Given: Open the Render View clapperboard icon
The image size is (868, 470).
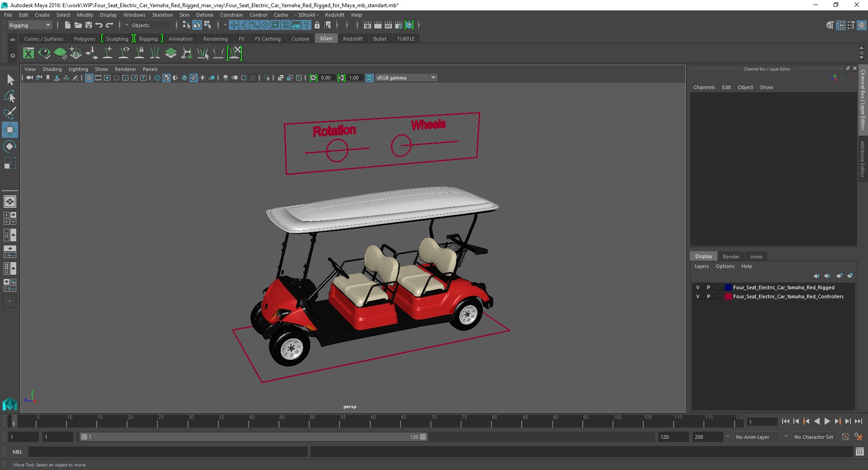Looking at the screenshot, I should (368, 25).
